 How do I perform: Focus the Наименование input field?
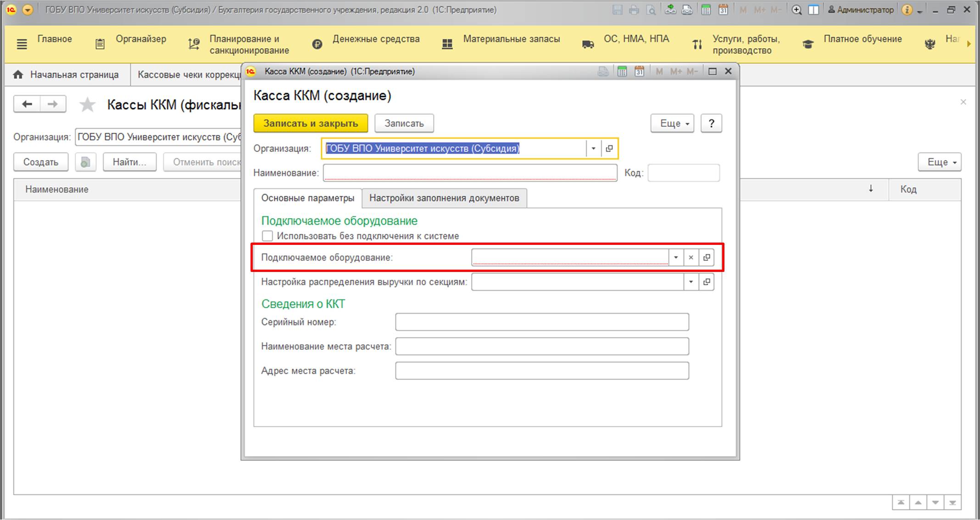coord(470,173)
